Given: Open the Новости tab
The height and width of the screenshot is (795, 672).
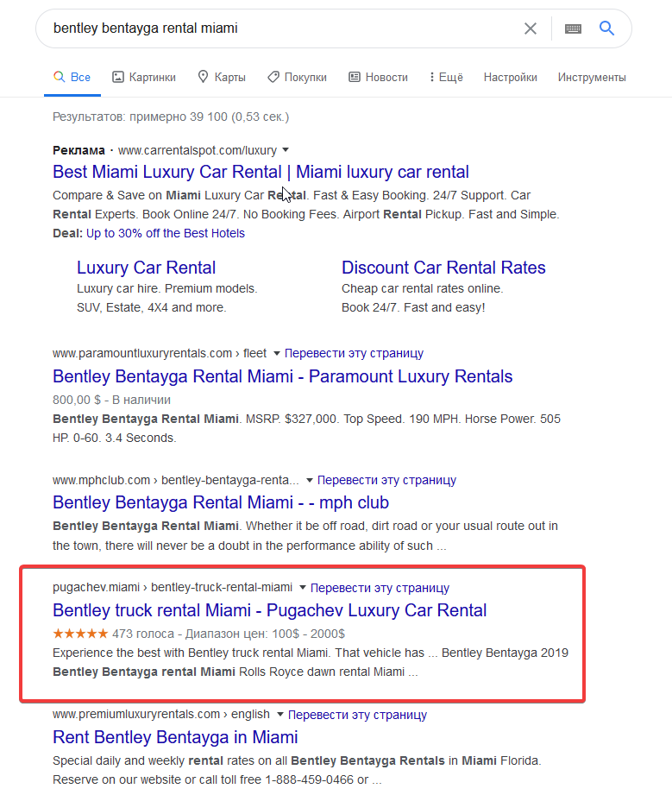Looking at the screenshot, I should point(378,77).
